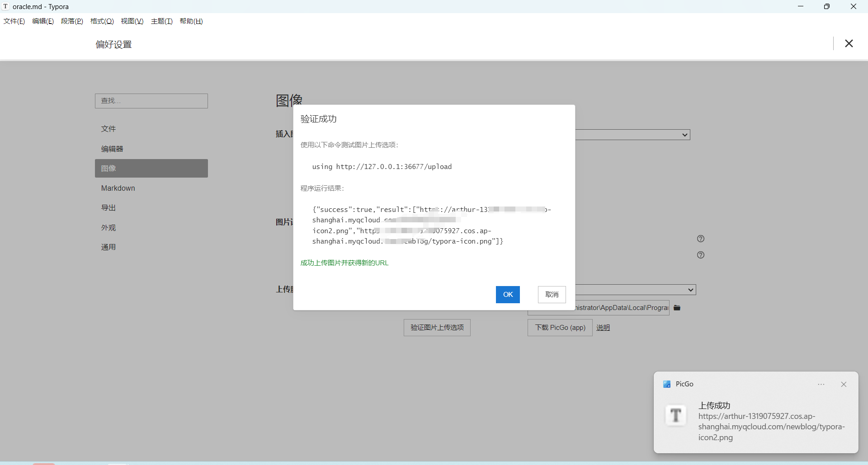
Task: Open the 文件(F) menu
Action: 14,21
